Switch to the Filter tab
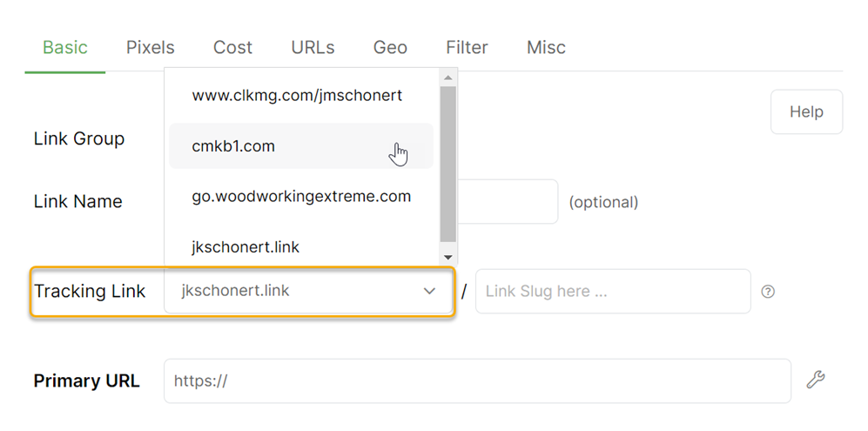The height and width of the screenshot is (431, 868). 467,48
